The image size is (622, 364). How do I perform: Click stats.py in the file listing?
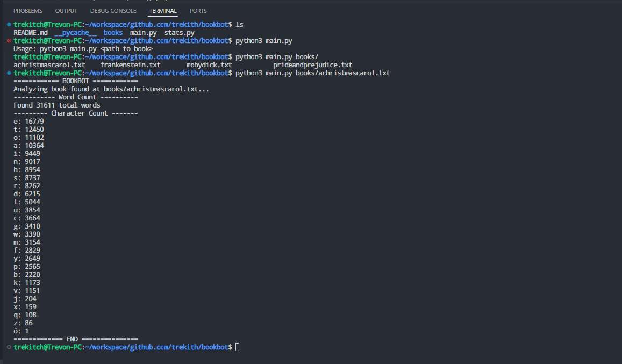coord(179,32)
